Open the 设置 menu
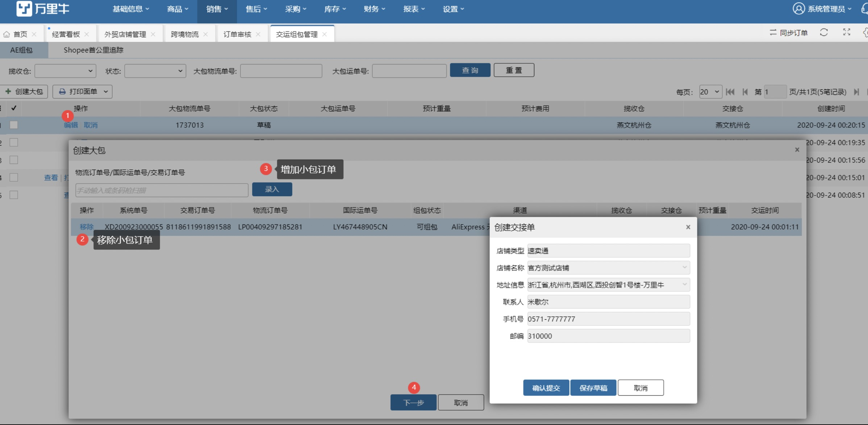Image resolution: width=868 pixels, height=425 pixels. tap(454, 9)
